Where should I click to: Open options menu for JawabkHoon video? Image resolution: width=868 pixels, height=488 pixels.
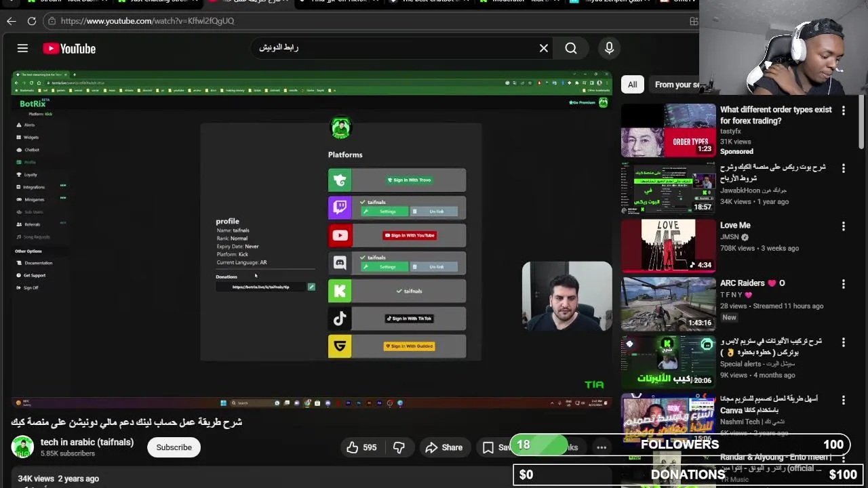(x=844, y=168)
